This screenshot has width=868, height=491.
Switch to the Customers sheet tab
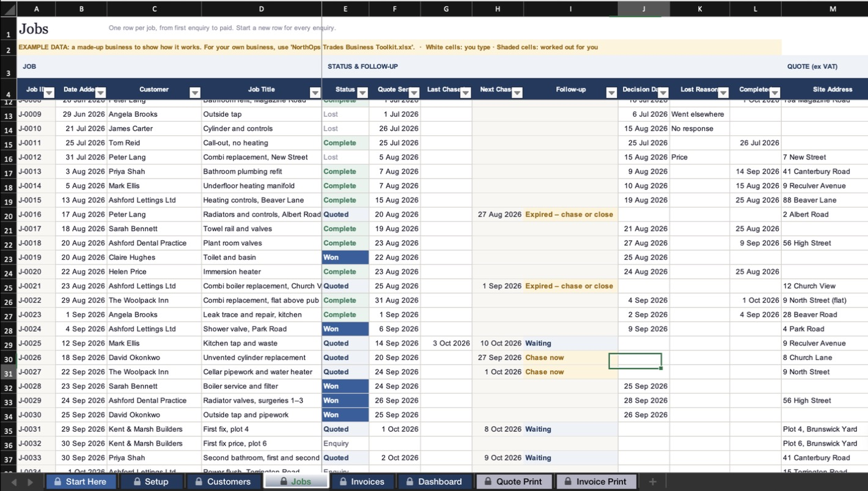click(223, 482)
